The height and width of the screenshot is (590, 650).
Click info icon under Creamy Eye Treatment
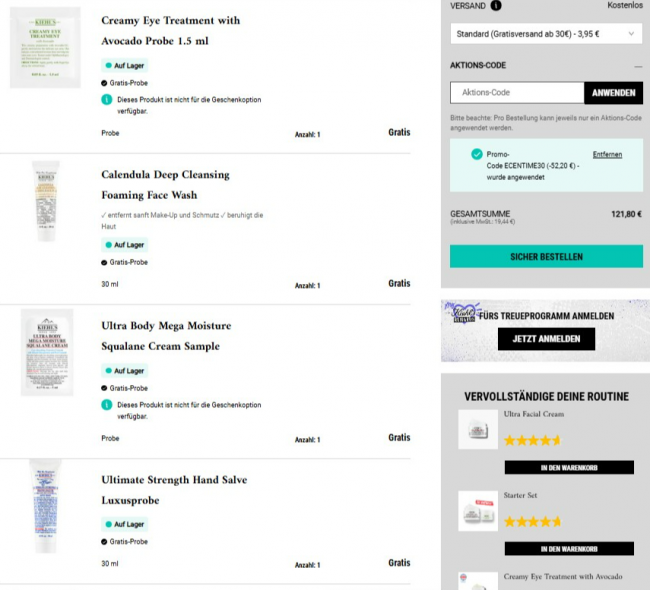(107, 100)
